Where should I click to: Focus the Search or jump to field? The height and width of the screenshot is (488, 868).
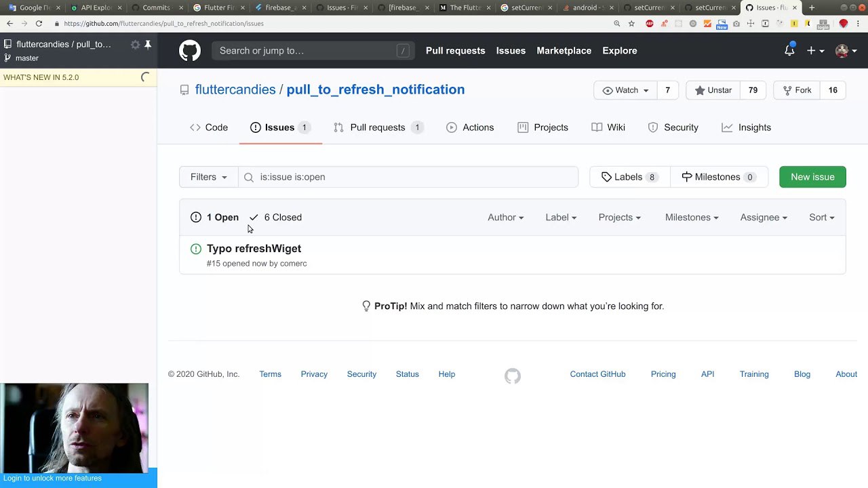[313, 51]
